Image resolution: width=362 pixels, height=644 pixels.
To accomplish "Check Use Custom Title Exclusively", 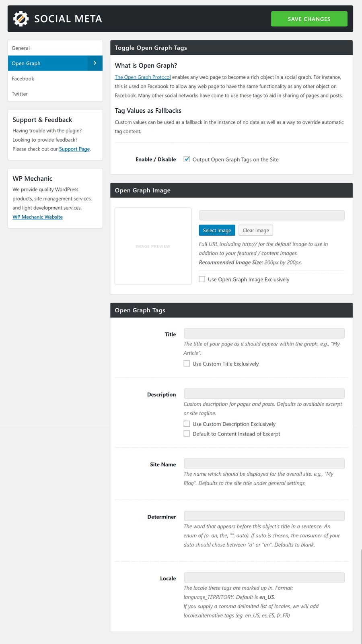I will tap(187, 363).
